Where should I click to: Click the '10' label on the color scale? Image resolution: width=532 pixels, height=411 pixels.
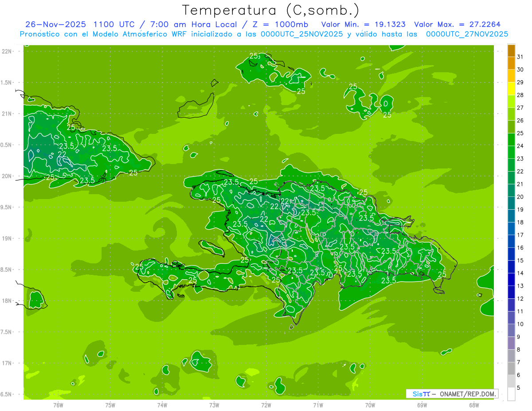tap(520, 324)
